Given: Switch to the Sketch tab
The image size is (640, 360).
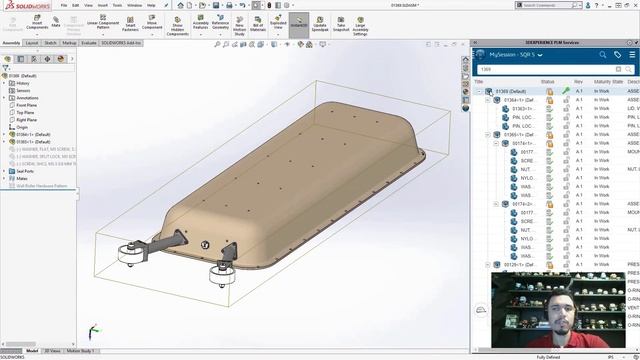Looking at the screenshot, I should click(50, 43).
